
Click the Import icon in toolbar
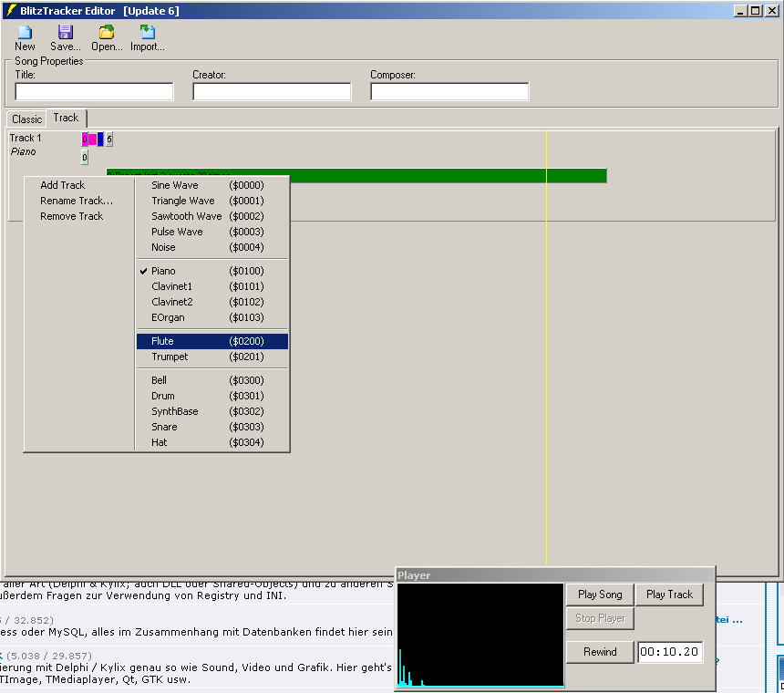click(x=147, y=33)
